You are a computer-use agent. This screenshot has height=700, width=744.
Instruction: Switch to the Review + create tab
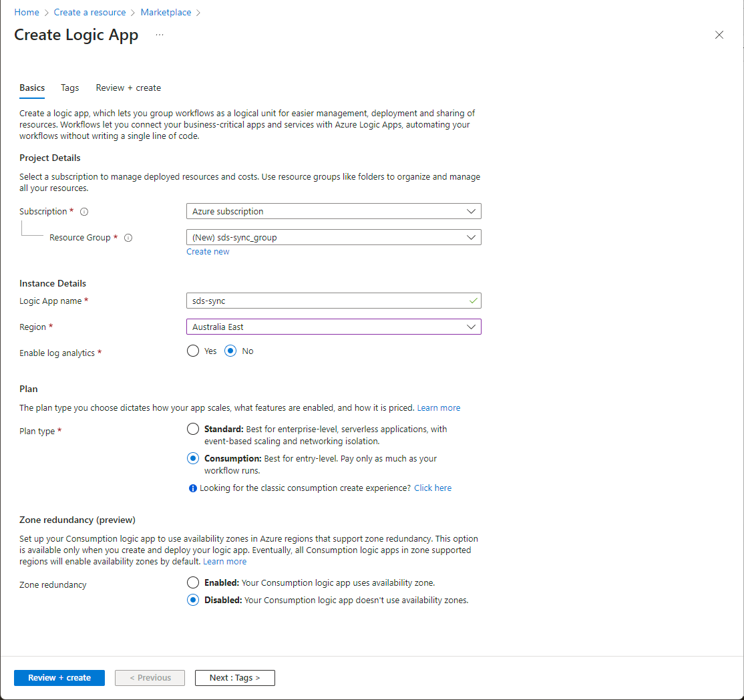(128, 87)
